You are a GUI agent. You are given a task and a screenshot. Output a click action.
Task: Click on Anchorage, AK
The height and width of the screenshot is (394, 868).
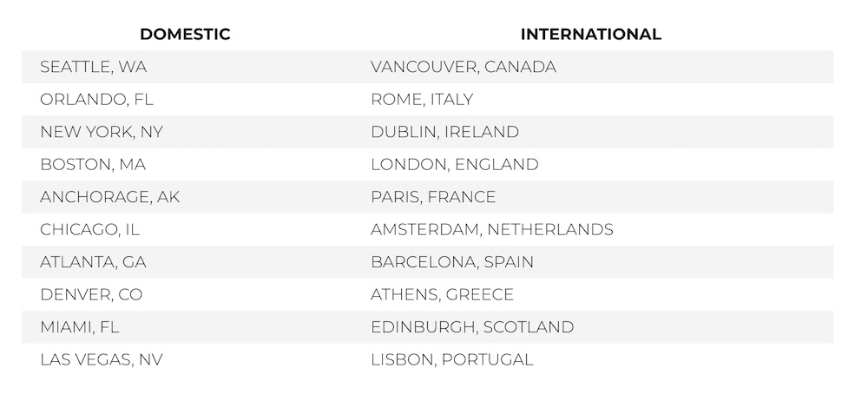click(109, 197)
